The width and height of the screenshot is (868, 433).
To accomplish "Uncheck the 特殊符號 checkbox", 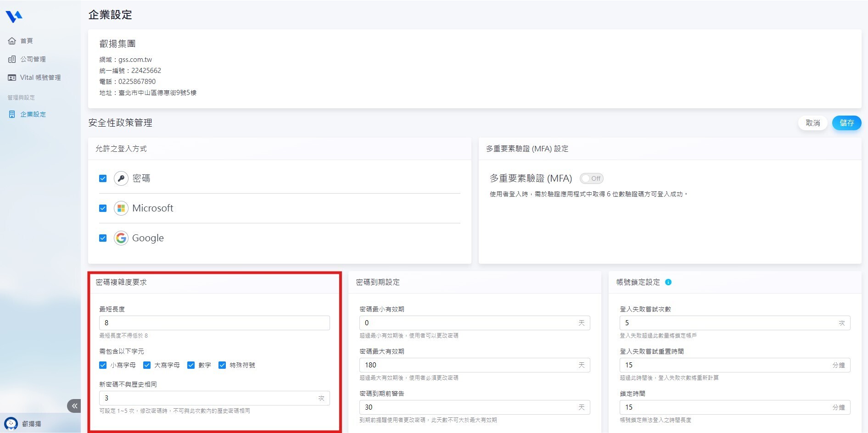I will 222,365.
